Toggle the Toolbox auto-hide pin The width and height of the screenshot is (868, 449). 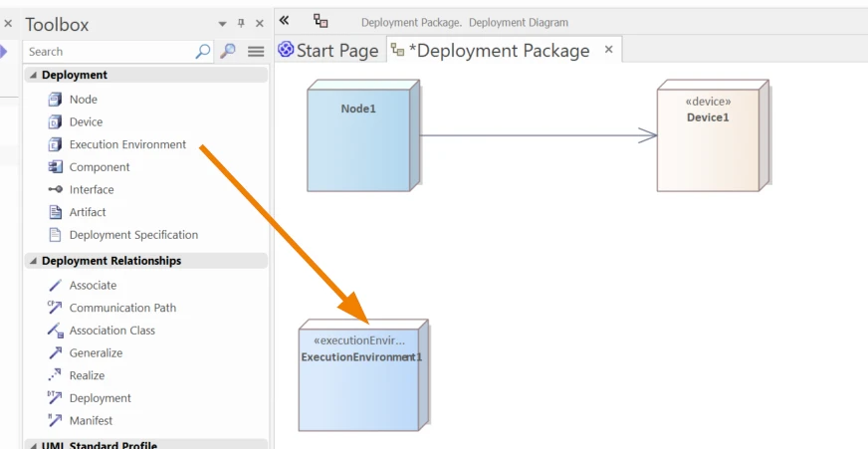[241, 23]
